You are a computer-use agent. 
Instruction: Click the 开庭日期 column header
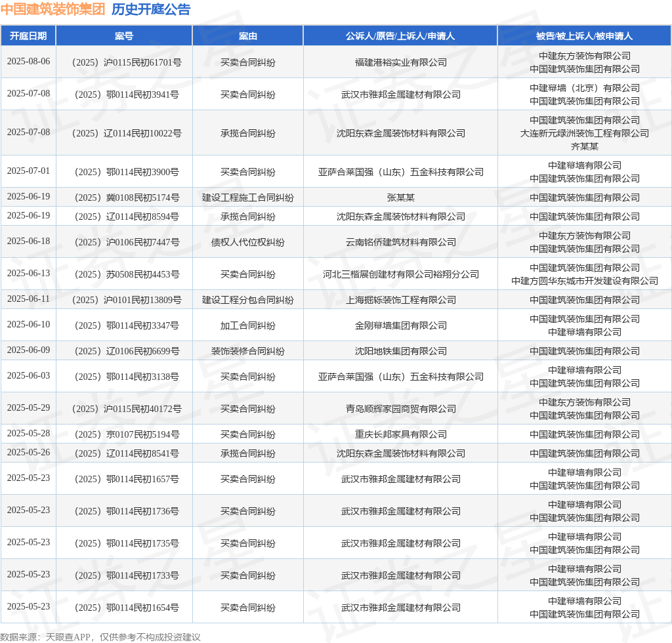click(x=28, y=36)
